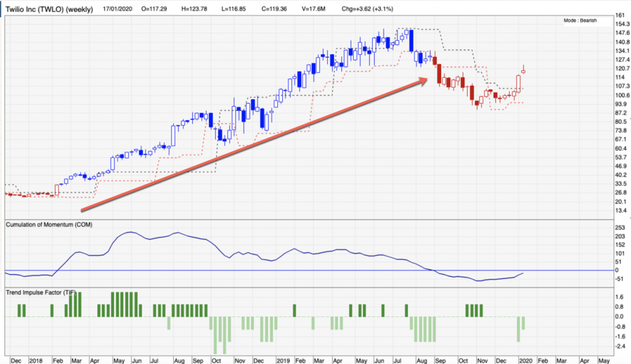Click the 107.3 price axis label
Screen dimensions: 631x364
(622, 86)
